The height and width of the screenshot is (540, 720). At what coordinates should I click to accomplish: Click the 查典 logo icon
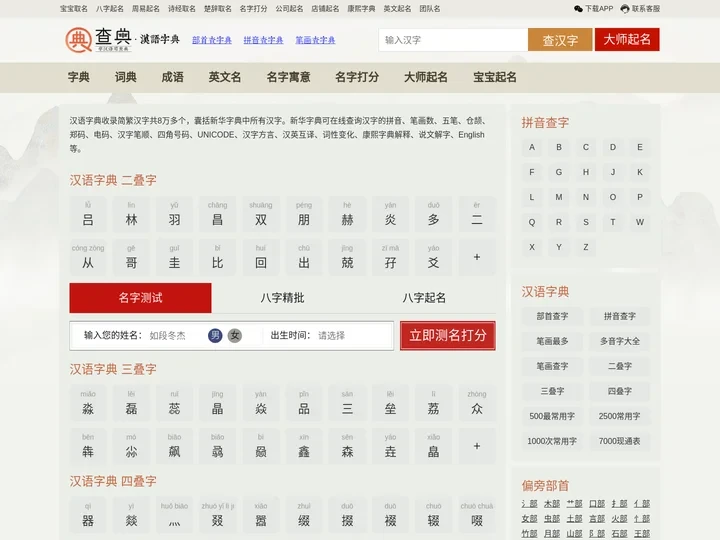[x=79, y=39]
